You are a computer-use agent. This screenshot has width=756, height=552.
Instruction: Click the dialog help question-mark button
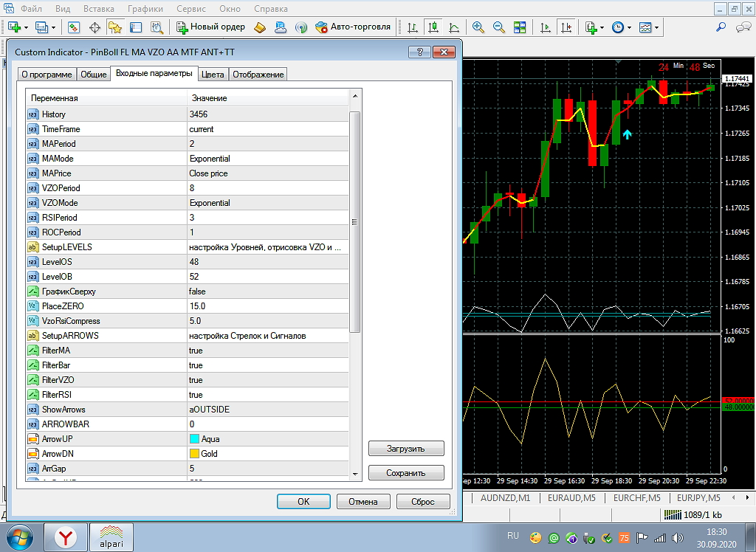[419, 52]
